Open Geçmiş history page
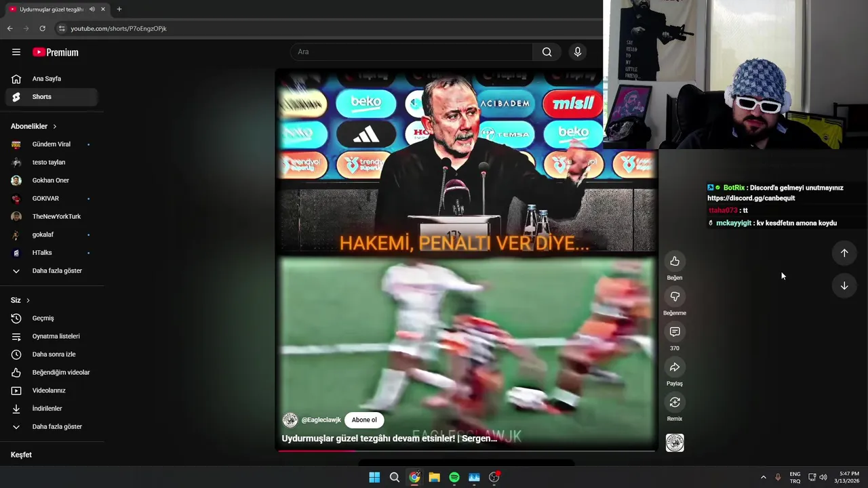The image size is (868, 488). tap(52, 318)
